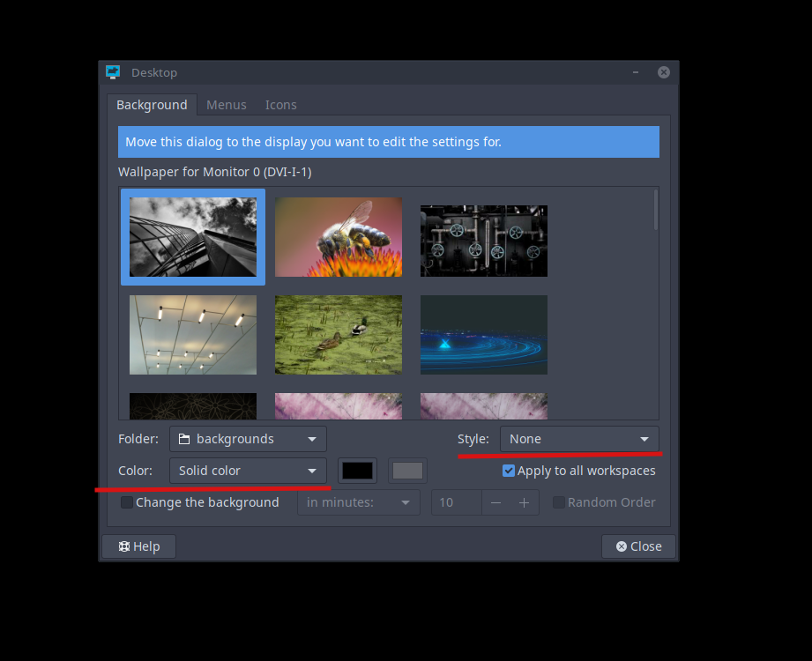Click the gray second color swatch

coord(407,471)
